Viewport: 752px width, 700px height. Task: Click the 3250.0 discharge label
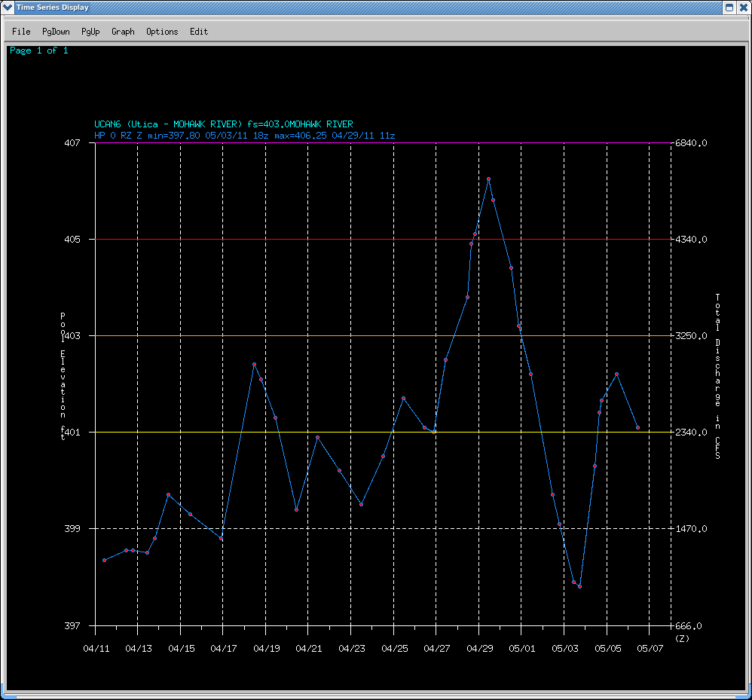pos(691,335)
